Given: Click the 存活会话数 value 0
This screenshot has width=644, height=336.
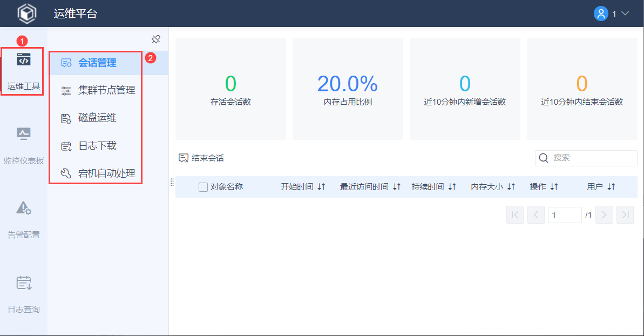Looking at the screenshot, I should tap(231, 84).
